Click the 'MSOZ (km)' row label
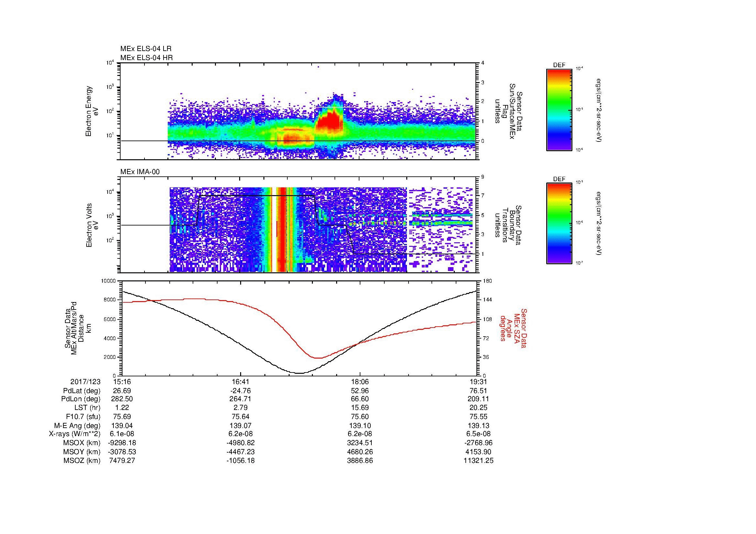This screenshot has width=756, height=534. [82, 461]
